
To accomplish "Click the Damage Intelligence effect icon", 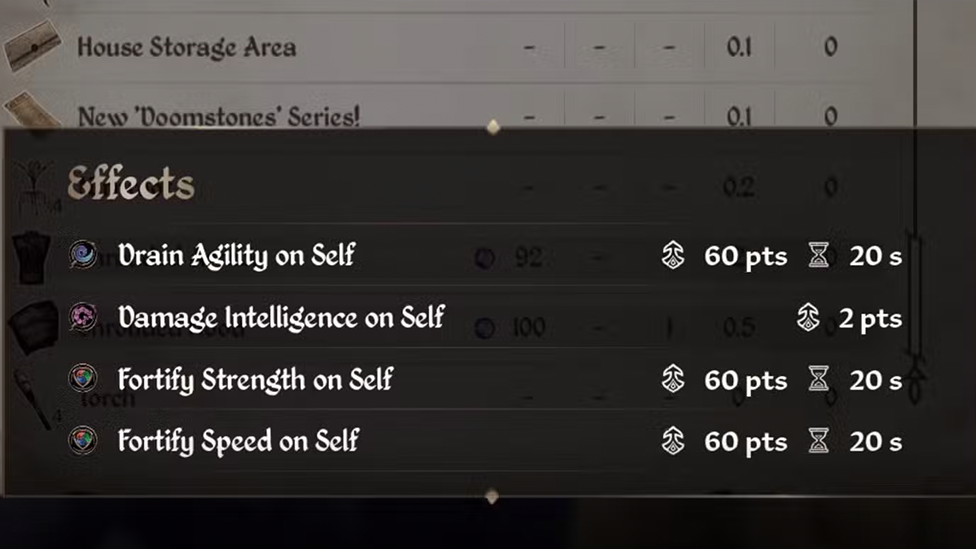I will 82,318.
